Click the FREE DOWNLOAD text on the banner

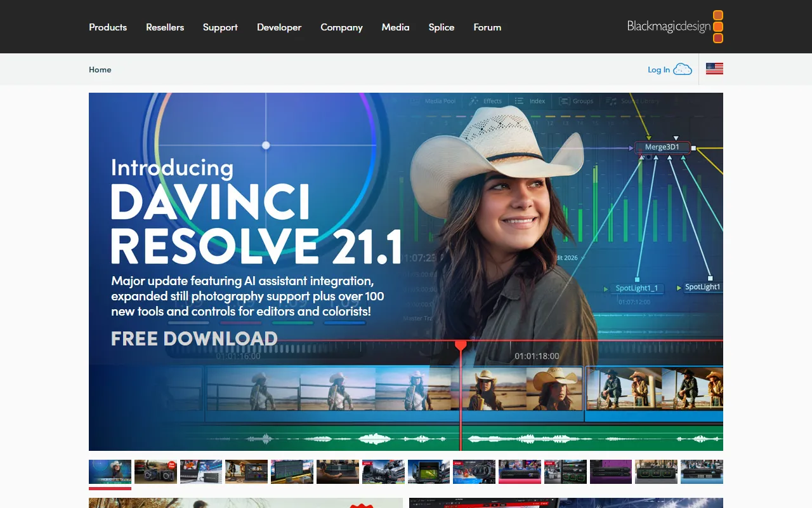point(194,338)
